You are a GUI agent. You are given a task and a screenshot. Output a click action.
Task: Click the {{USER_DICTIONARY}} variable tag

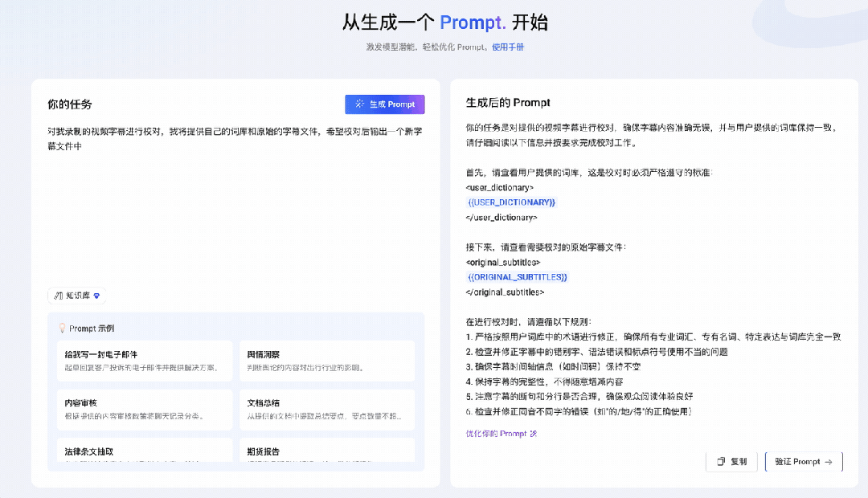(511, 202)
